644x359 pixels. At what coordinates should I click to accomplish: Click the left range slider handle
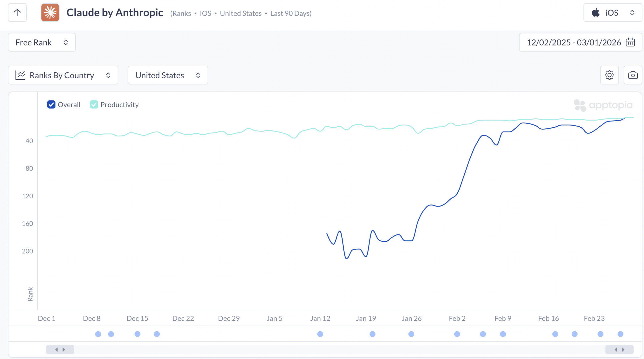[60, 349]
